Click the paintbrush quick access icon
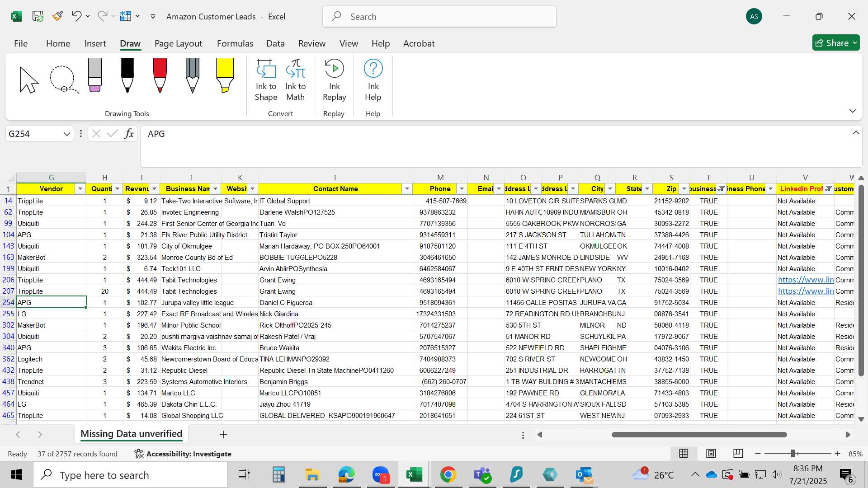The height and width of the screenshot is (488, 868). coord(57,16)
